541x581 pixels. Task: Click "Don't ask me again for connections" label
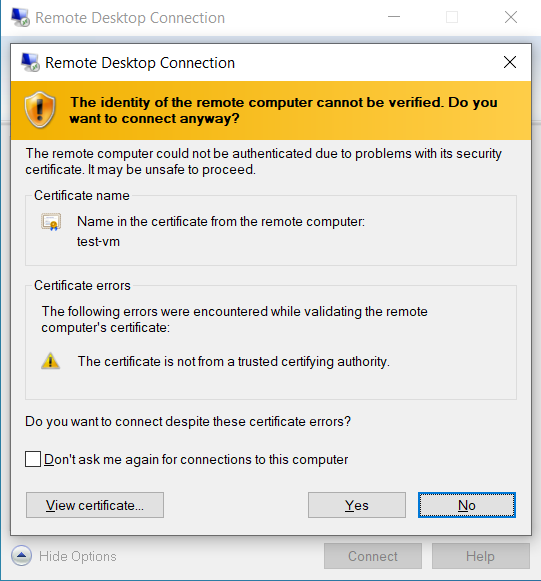click(196, 459)
